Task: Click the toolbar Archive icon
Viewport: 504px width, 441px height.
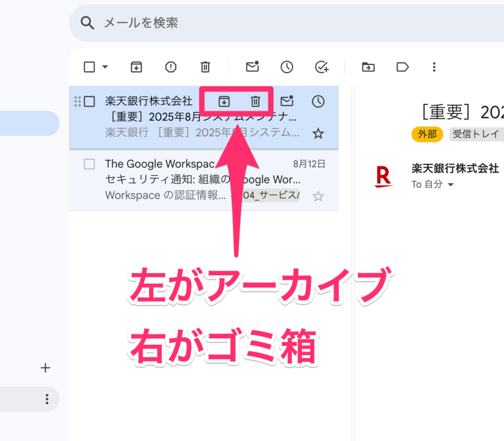Action: click(x=136, y=67)
